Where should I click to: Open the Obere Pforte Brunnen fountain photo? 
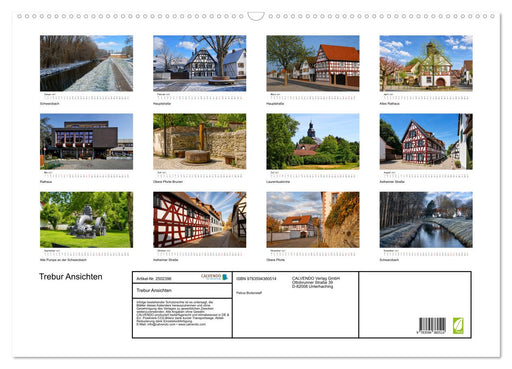pyautogui.click(x=200, y=141)
